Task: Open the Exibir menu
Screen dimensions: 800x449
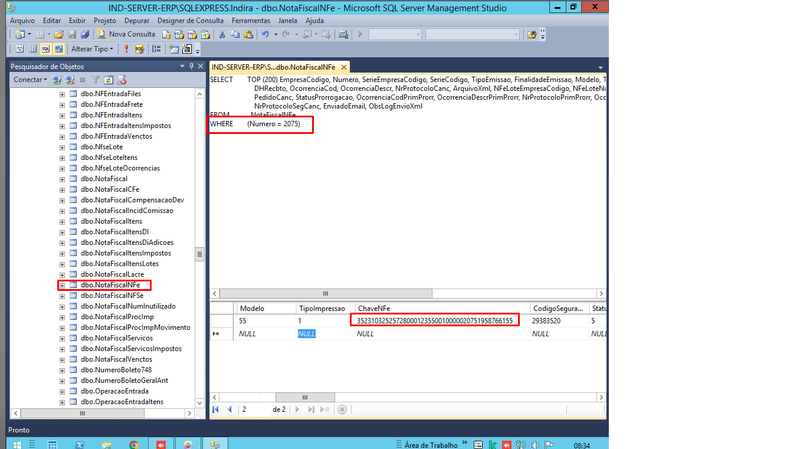Action: tap(77, 20)
